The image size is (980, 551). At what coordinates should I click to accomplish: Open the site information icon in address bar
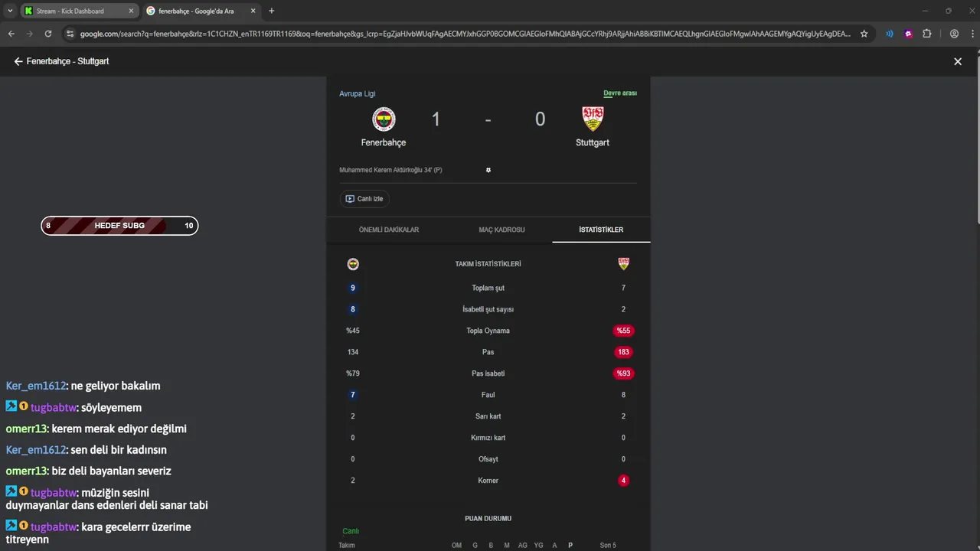point(70,34)
